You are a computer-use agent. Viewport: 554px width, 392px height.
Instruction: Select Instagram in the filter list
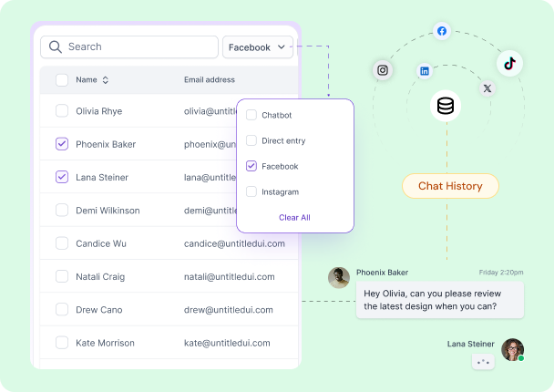251,192
